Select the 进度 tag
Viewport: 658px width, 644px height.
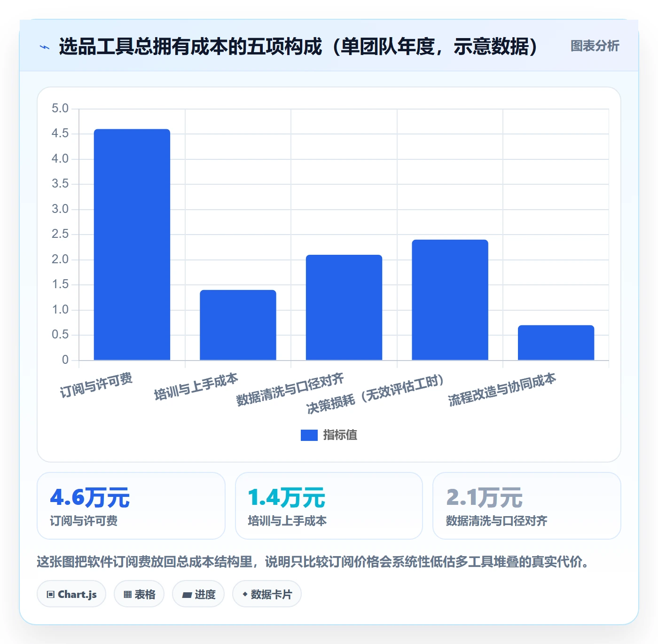pyautogui.click(x=198, y=594)
